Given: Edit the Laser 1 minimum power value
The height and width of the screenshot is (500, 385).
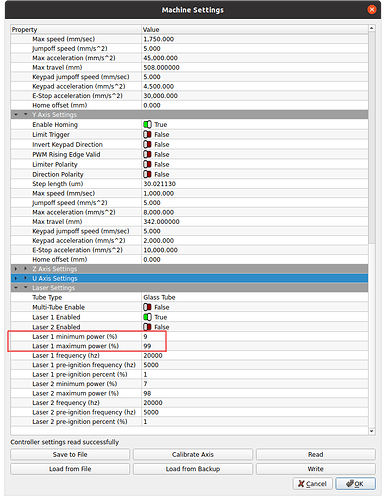Looking at the screenshot, I should click(145, 337).
